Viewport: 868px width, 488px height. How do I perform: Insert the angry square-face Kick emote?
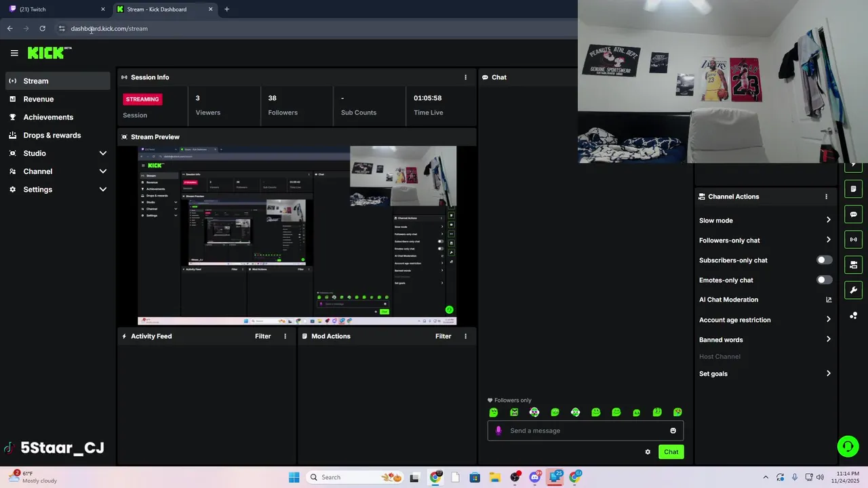pos(514,412)
